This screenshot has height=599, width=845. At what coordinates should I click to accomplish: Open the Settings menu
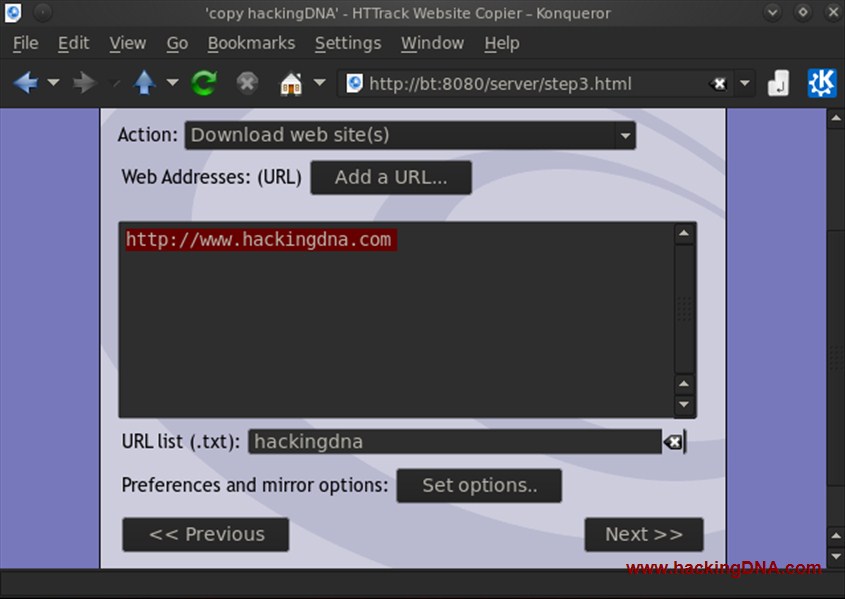[348, 43]
